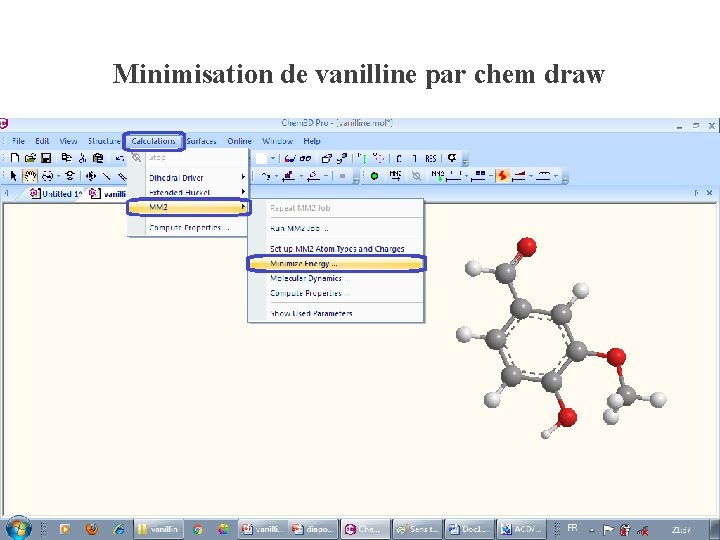Click the 3D box view icon
The height and width of the screenshot is (540, 720).
point(326,158)
